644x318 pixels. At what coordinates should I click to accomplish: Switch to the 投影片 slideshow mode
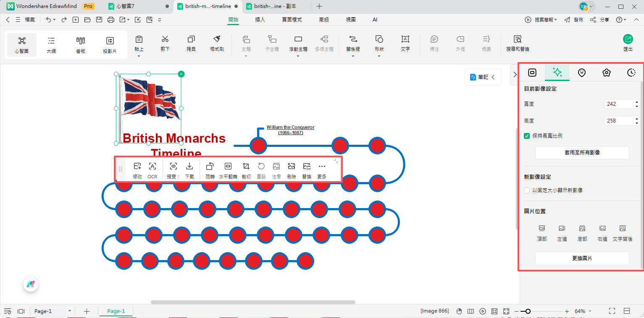(110, 44)
